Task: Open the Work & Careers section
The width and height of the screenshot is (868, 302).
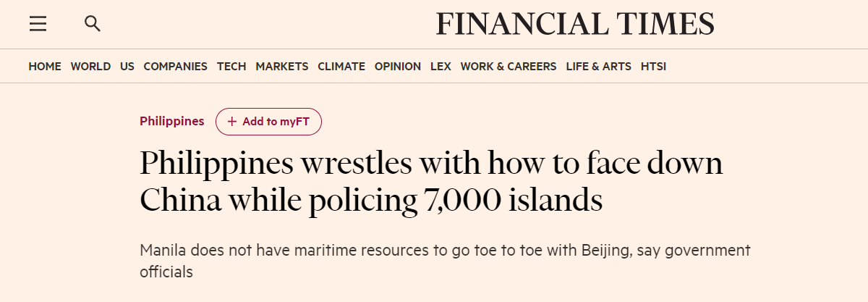Action: pyautogui.click(x=509, y=66)
